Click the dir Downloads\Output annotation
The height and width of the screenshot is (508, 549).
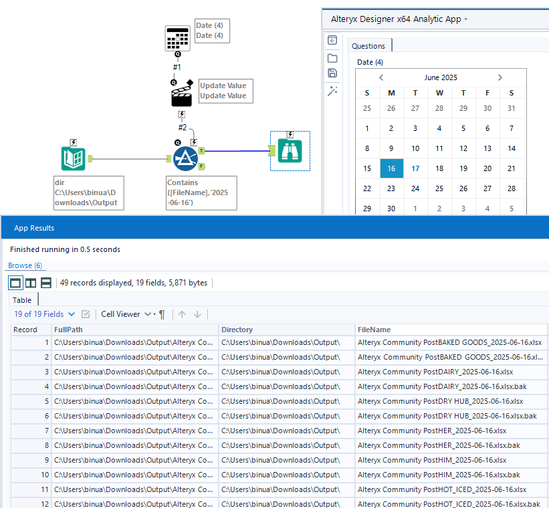click(x=89, y=193)
